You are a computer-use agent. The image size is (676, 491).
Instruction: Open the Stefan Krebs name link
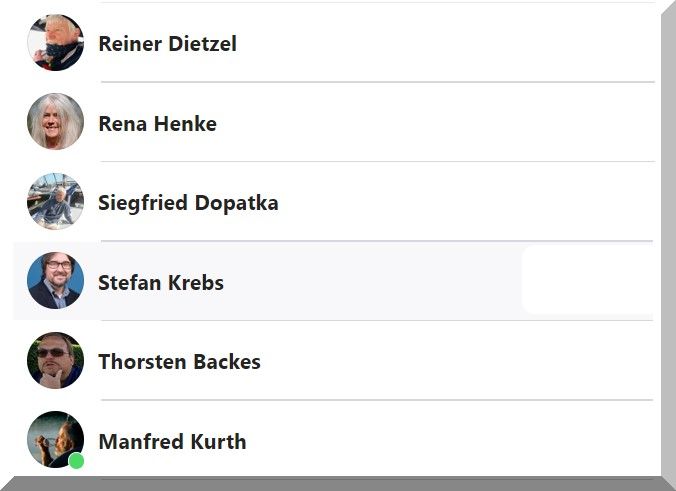(x=160, y=283)
